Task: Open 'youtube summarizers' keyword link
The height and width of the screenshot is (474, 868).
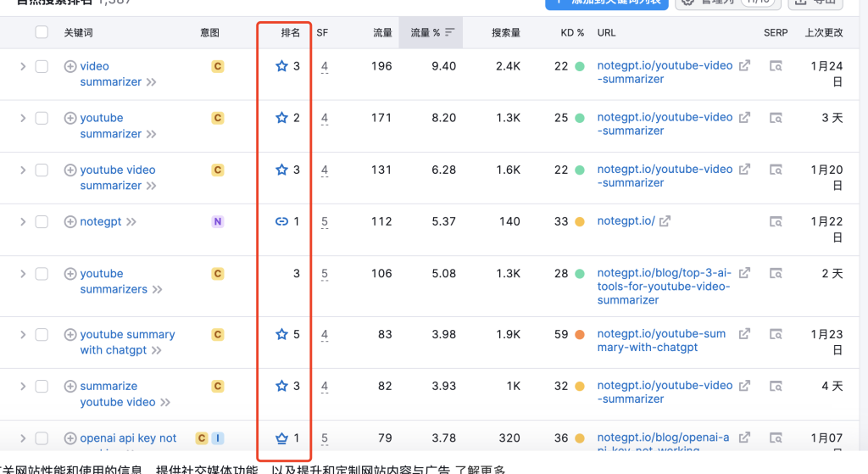Action: (114, 282)
